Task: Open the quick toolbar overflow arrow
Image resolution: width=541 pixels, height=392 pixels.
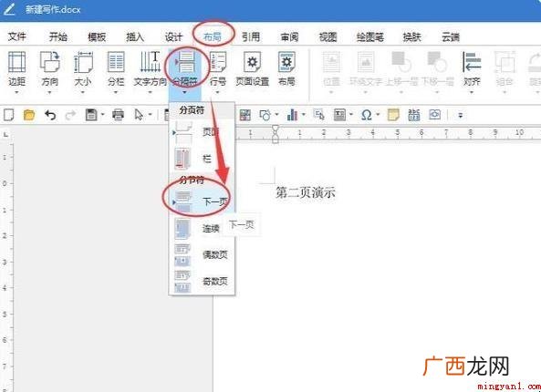Action: (x=461, y=115)
